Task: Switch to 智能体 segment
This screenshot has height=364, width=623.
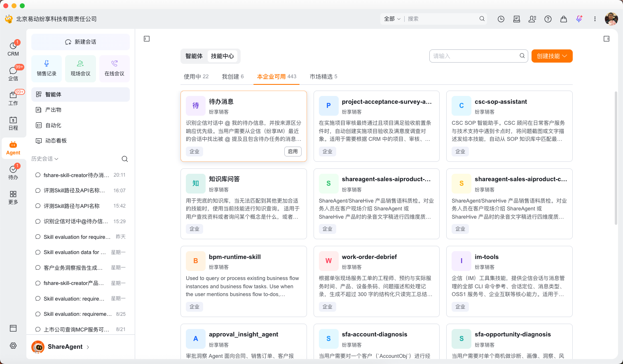Action: click(194, 56)
